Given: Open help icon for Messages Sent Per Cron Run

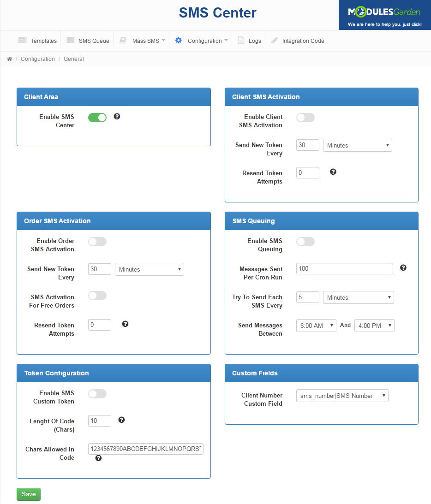Looking at the screenshot, I should [x=403, y=268].
